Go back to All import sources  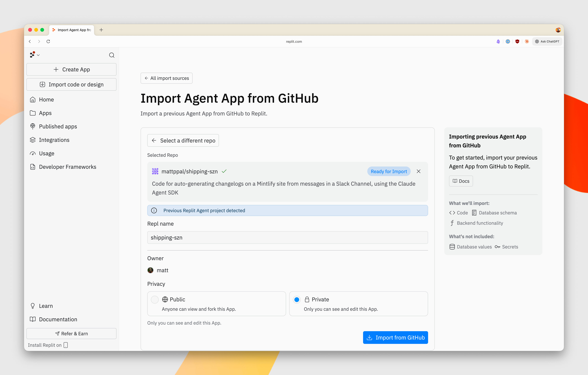tap(167, 78)
